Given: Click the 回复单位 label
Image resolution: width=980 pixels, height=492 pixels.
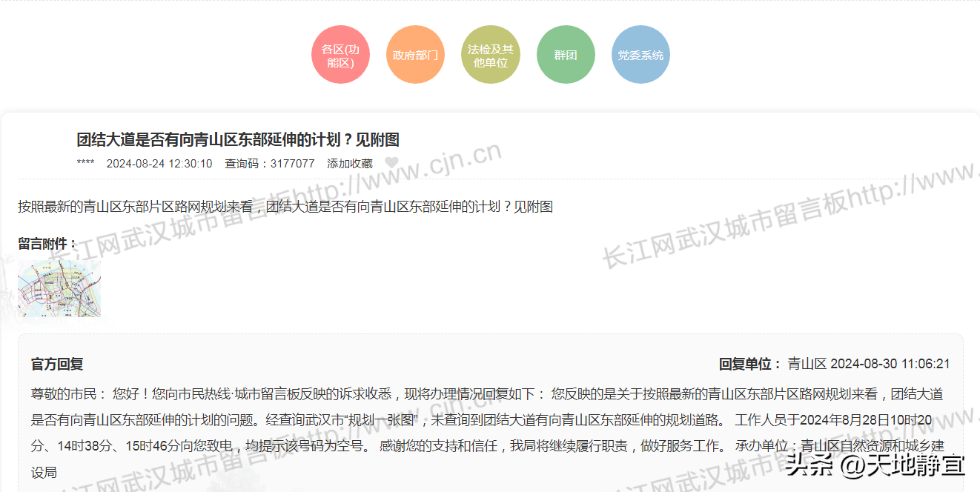Looking at the screenshot, I should [749, 364].
